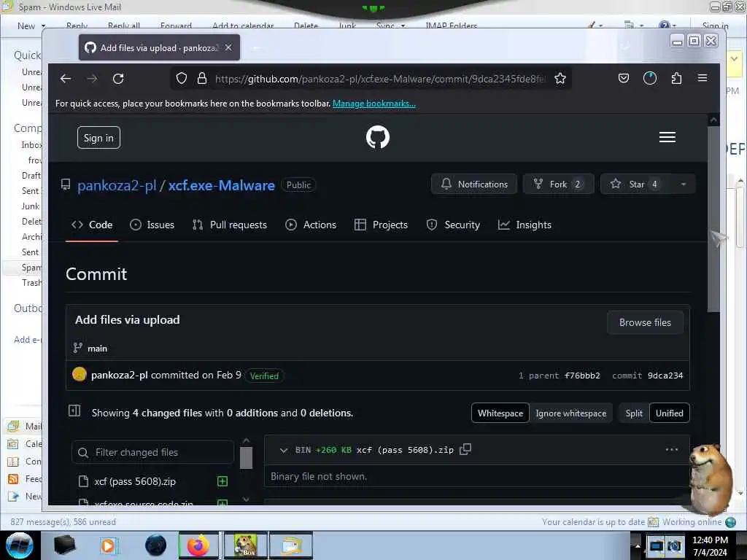
Task: Select xcf (pass 5608).zip in file tree
Action: 135,481
